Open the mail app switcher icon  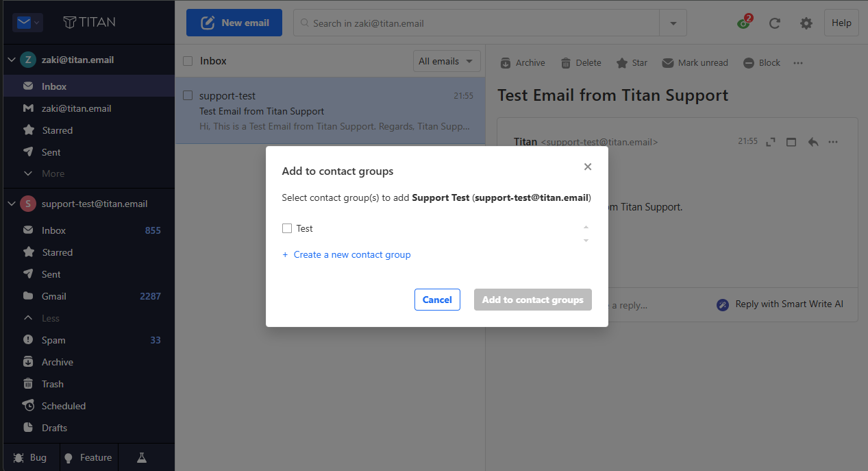(x=28, y=23)
